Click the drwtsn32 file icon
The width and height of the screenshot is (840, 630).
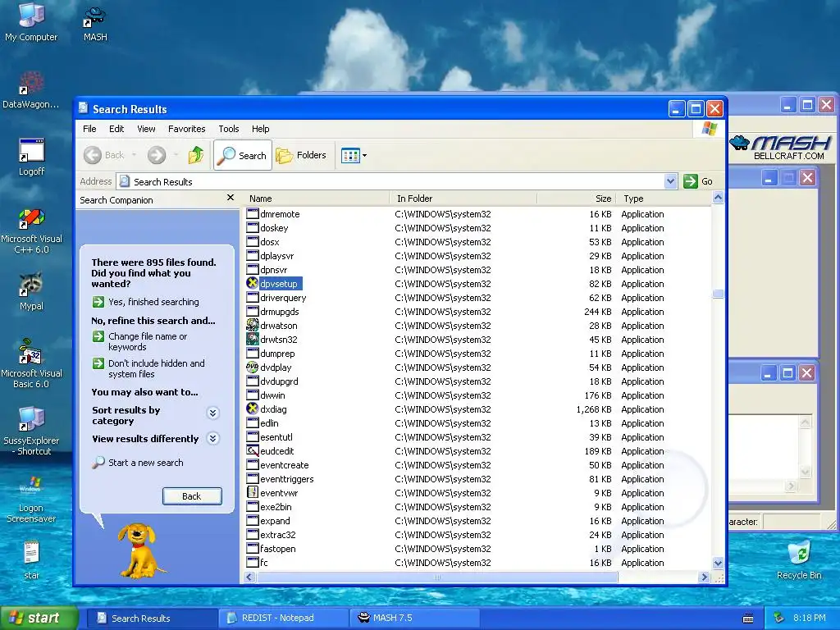point(253,339)
